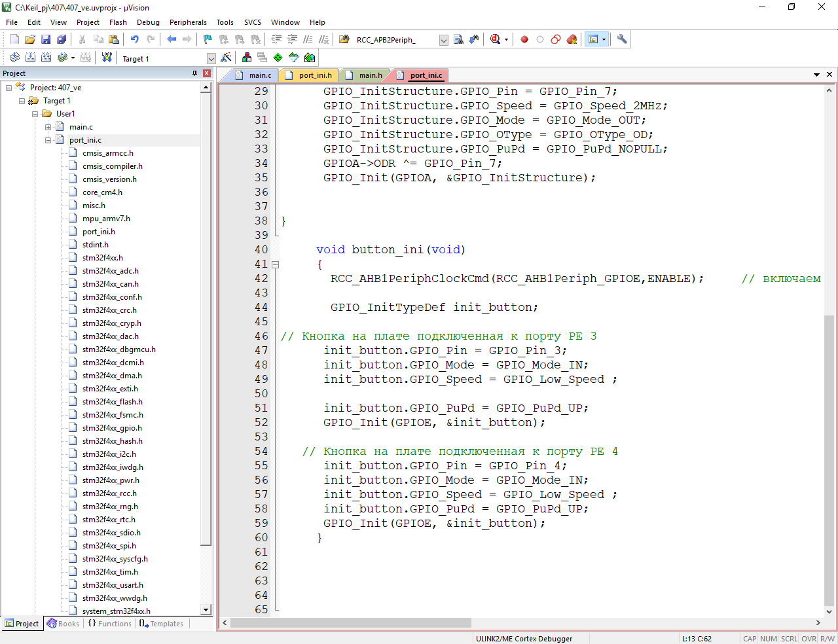
Task: Open the Project menu
Action: click(88, 22)
